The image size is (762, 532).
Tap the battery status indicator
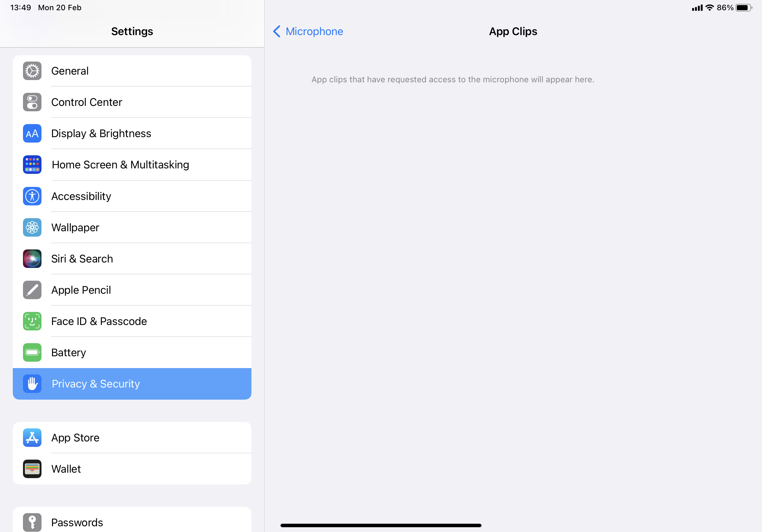pos(743,8)
